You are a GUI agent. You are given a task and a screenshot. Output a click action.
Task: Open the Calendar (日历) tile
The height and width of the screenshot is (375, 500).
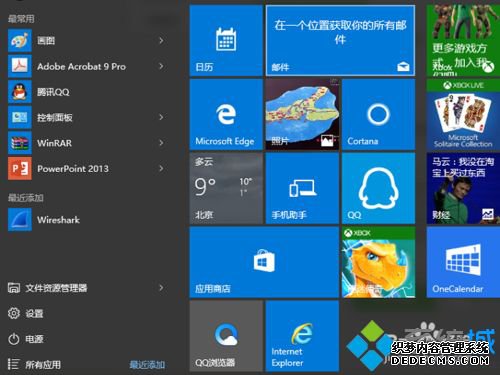(226, 41)
